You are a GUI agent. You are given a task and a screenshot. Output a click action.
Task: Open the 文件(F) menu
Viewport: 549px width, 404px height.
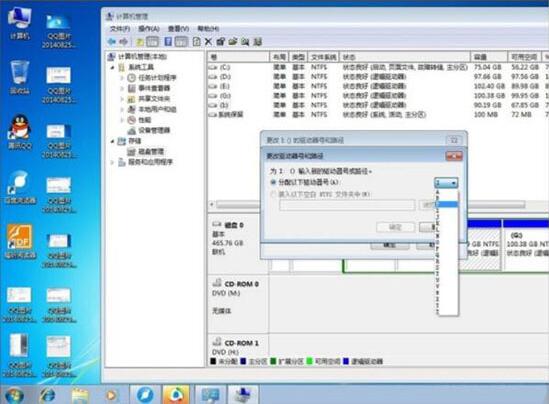coord(120,29)
